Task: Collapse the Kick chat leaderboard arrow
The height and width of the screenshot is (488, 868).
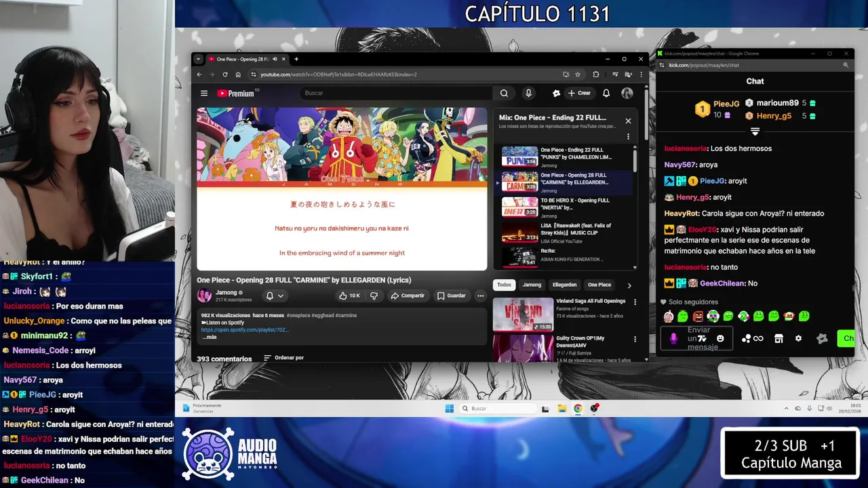Action: (x=755, y=131)
